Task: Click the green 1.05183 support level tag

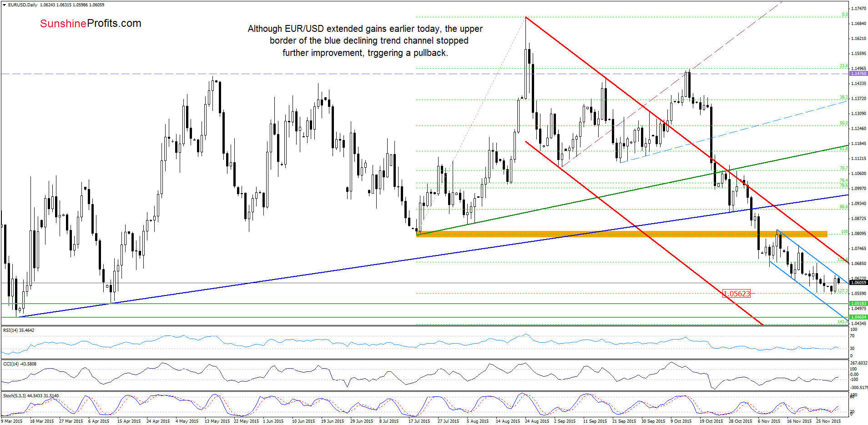Action: click(x=859, y=303)
